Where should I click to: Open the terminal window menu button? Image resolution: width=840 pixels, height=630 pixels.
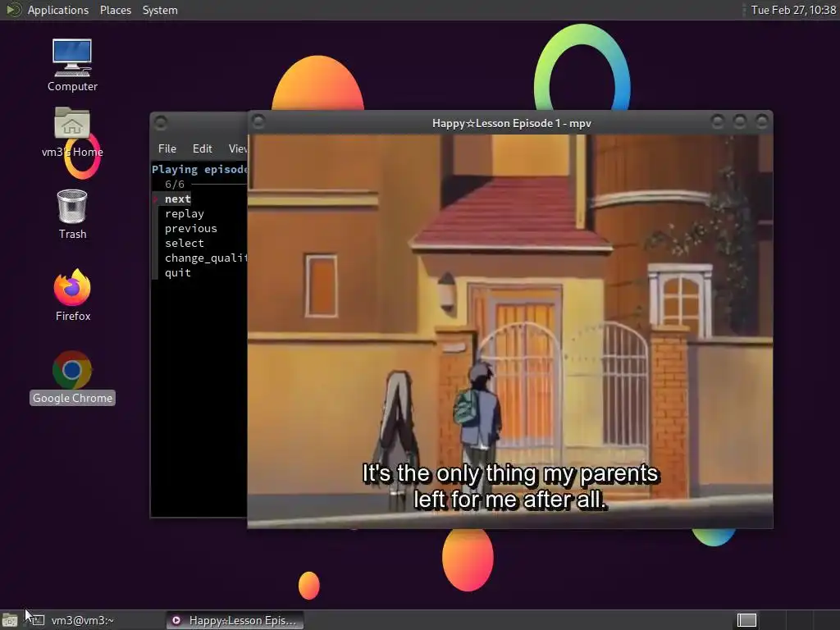point(161,123)
